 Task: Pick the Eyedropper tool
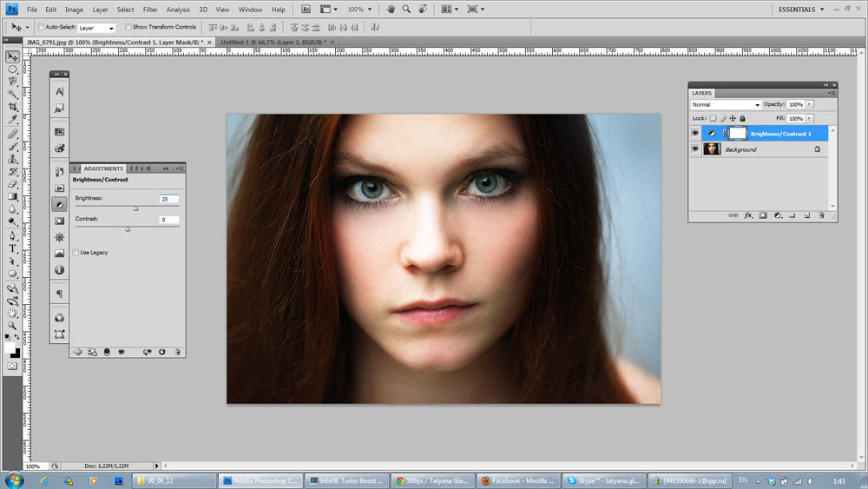coord(12,119)
